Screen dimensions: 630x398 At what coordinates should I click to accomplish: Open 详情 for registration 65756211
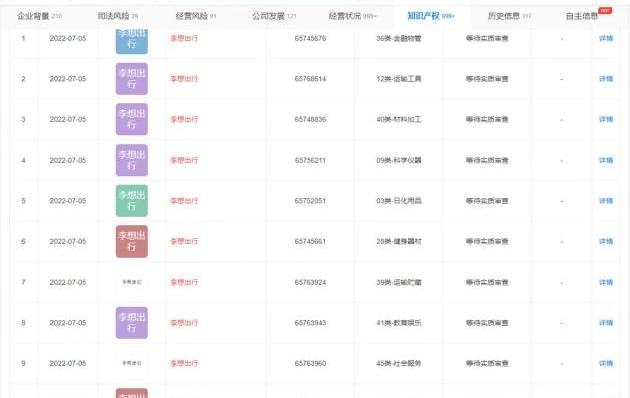(606, 160)
